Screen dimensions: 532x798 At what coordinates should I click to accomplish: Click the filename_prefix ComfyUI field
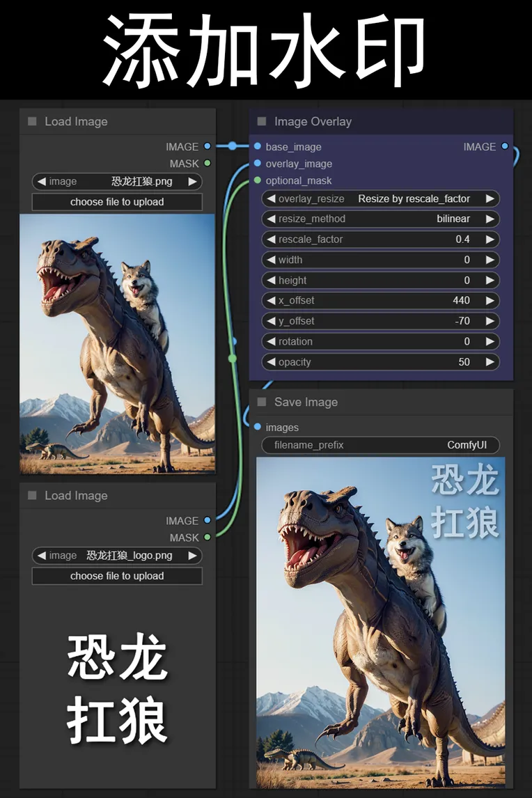click(380, 445)
